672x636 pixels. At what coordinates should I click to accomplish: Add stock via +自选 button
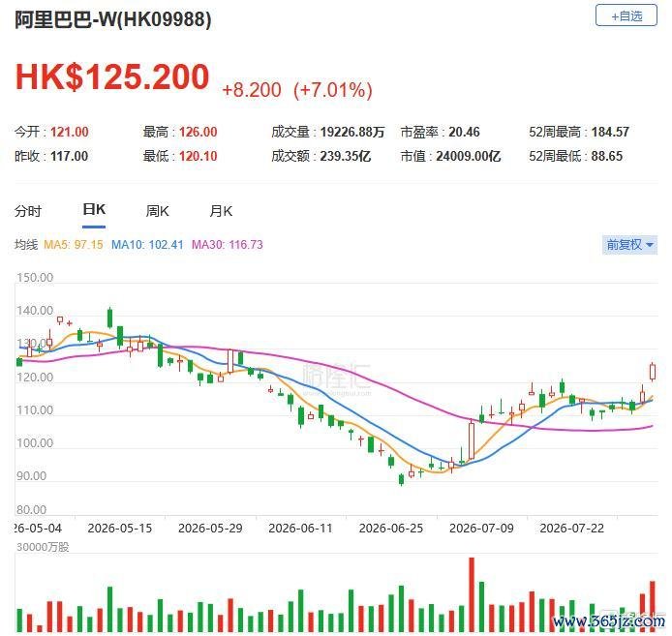(626, 15)
